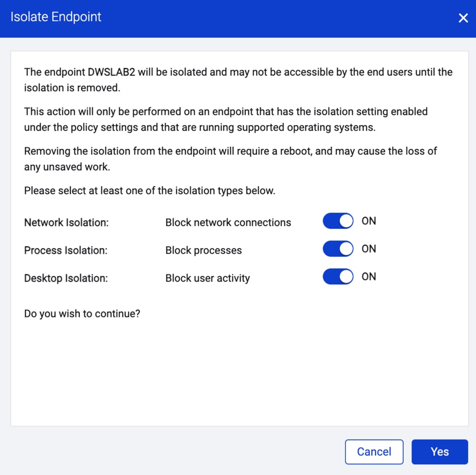Screen dimensions: 476x475
Task: Click 'Do you wish to continue?' text
Action: [x=82, y=314]
